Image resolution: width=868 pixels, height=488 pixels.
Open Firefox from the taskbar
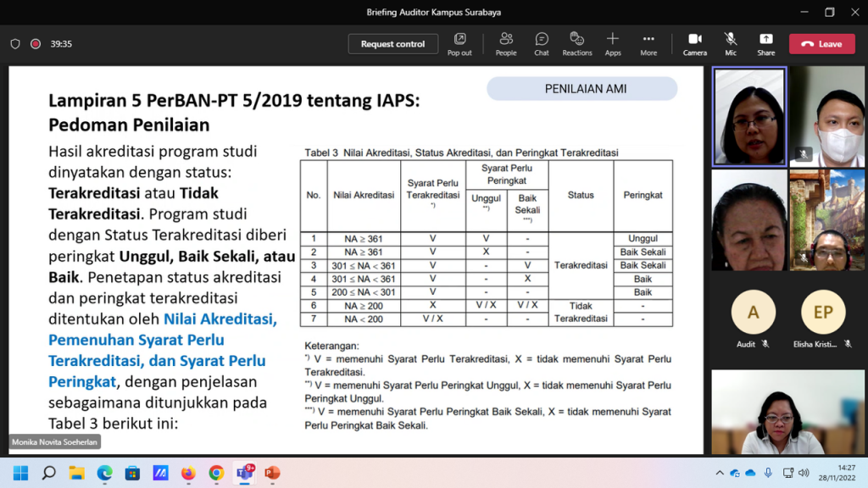(188, 473)
